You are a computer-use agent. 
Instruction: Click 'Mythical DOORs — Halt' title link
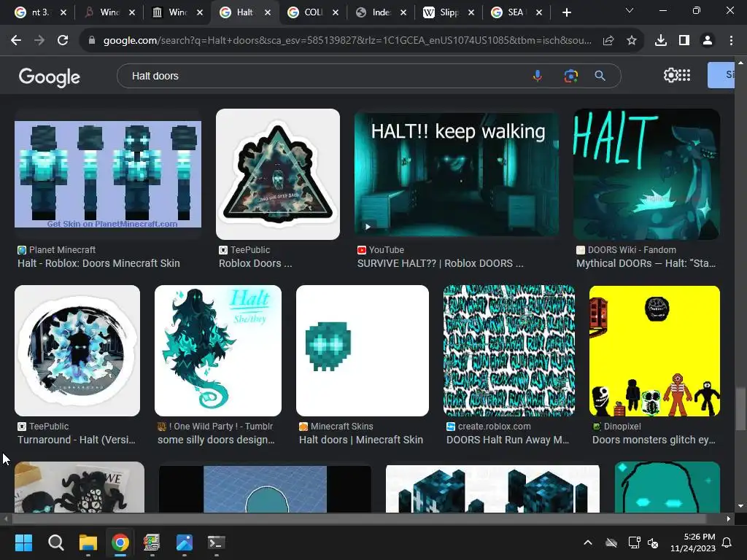pyautogui.click(x=646, y=263)
